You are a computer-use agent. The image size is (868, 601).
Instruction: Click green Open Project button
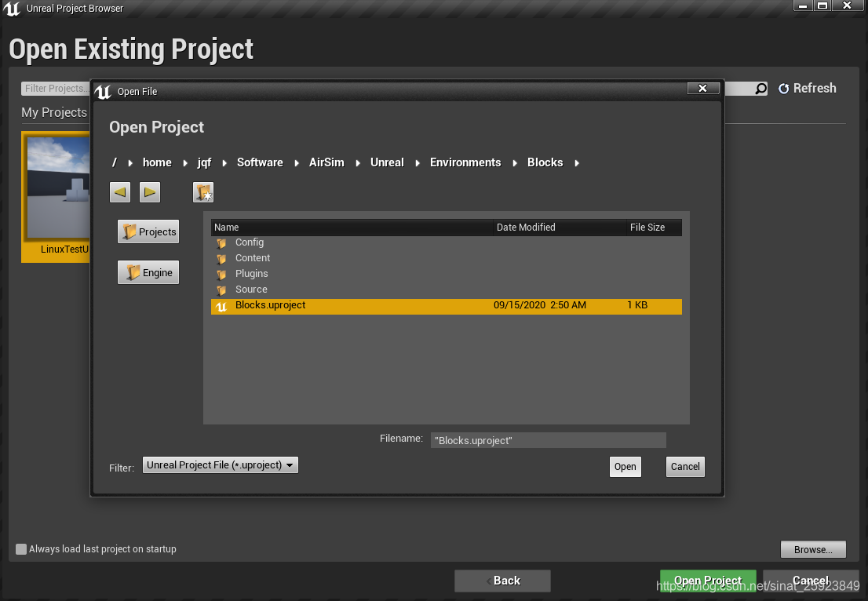[708, 581]
